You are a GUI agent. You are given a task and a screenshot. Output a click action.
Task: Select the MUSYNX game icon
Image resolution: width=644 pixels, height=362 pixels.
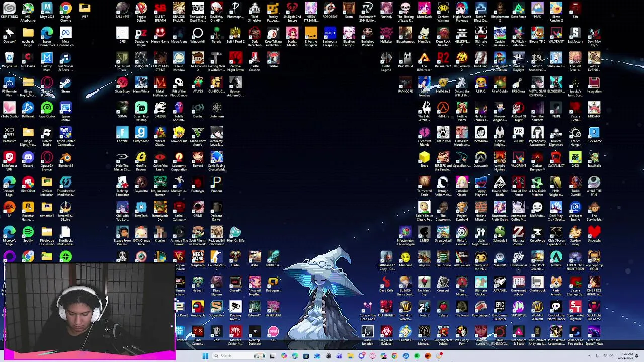point(594,110)
